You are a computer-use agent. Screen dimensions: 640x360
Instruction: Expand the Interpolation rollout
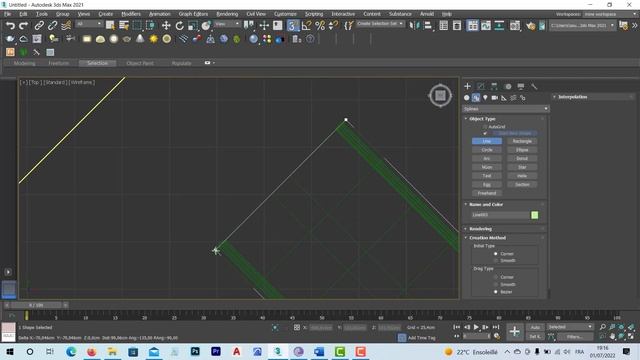tap(573, 97)
